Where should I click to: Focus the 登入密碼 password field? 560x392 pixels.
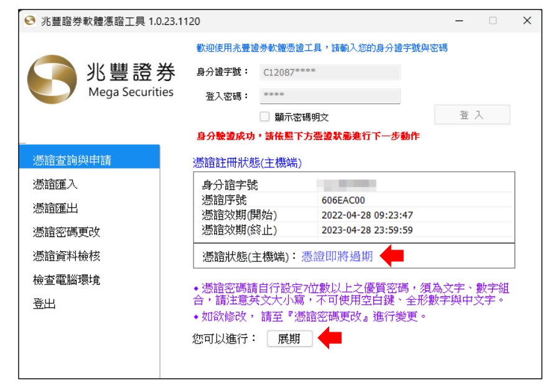pos(329,96)
